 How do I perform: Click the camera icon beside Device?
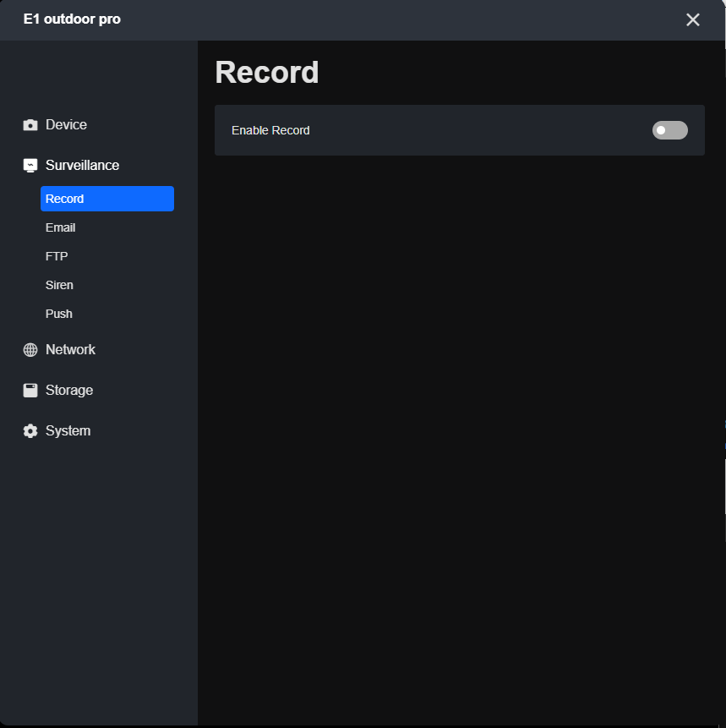tap(30, 125)
